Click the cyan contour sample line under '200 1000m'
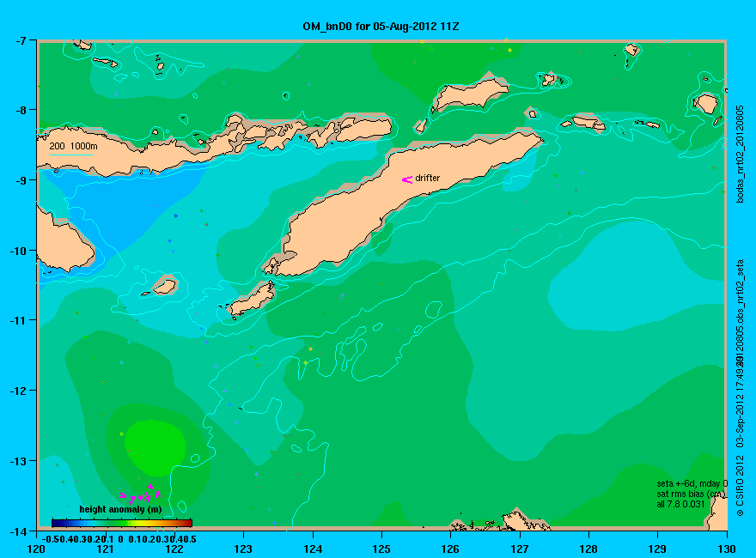The width and height of the screenshot is (756, 558). (x=70, y=155)
